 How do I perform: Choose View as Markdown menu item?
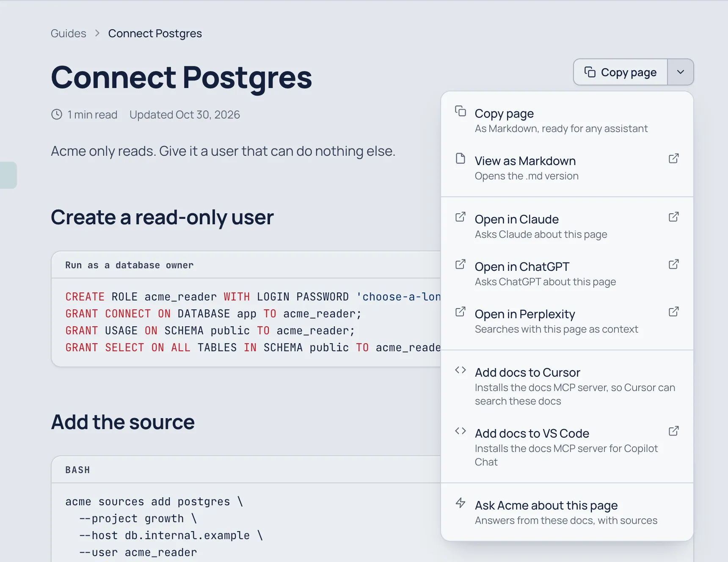(x=567, y=168)
